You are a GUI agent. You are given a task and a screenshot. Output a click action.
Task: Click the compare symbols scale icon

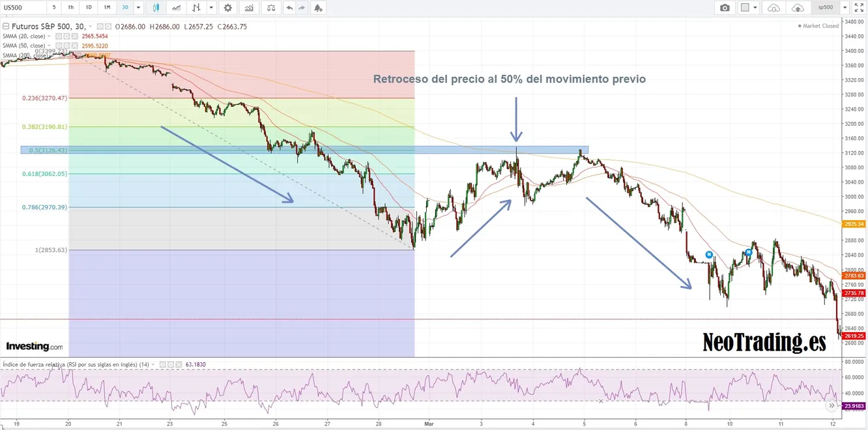270,8
